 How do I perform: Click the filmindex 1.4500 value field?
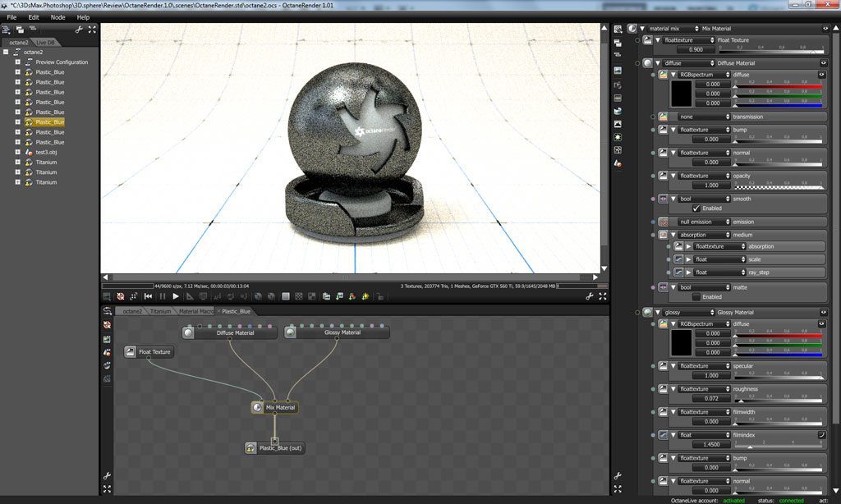[x=711, y=444]
